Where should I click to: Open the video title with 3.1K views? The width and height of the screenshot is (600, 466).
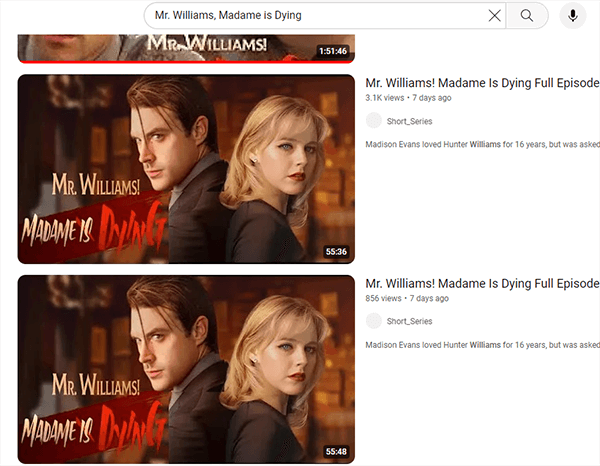pyautogui.click(x=482, y=83)
